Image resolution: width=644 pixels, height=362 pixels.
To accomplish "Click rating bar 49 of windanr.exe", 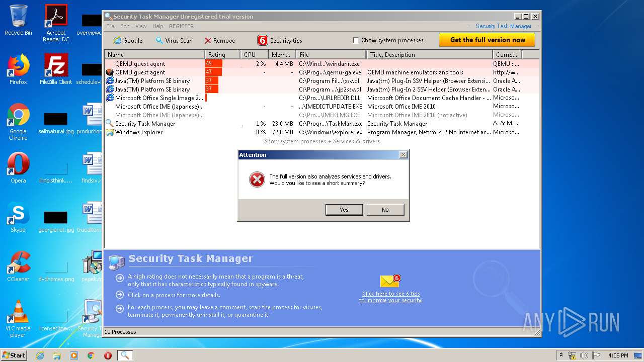I will pos(214,64).
